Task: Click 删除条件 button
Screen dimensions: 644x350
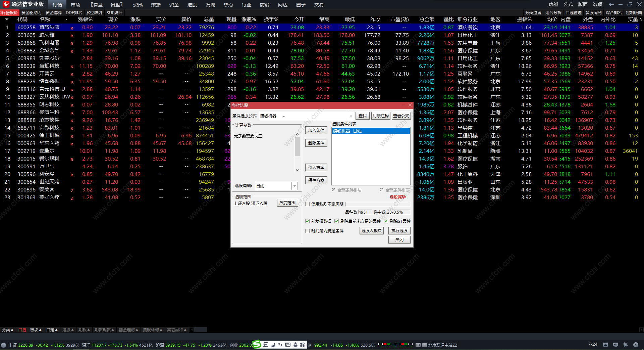Action: (316, 143)
